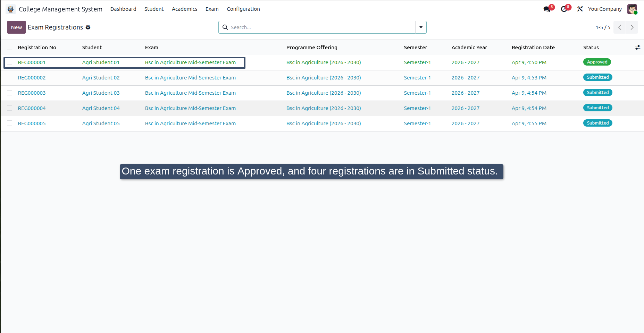This screenshot has height=333, width=644.
Task: Click Exam cell in REG000004 row
Action: pyautogui.click(x=190, y=108)
